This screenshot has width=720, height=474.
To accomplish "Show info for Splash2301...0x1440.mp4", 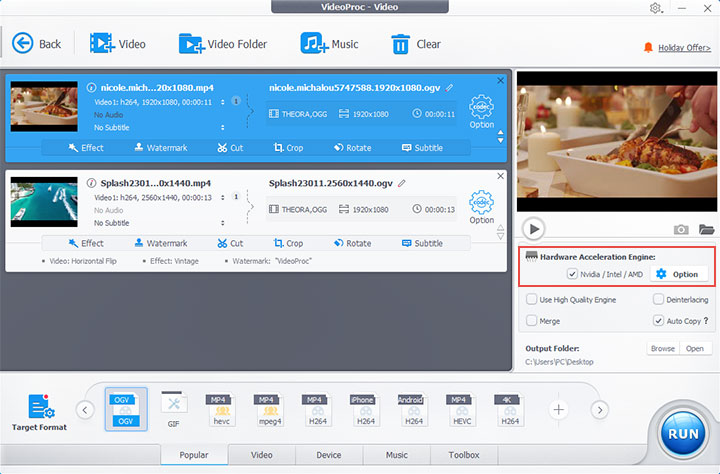I will 91,183.
